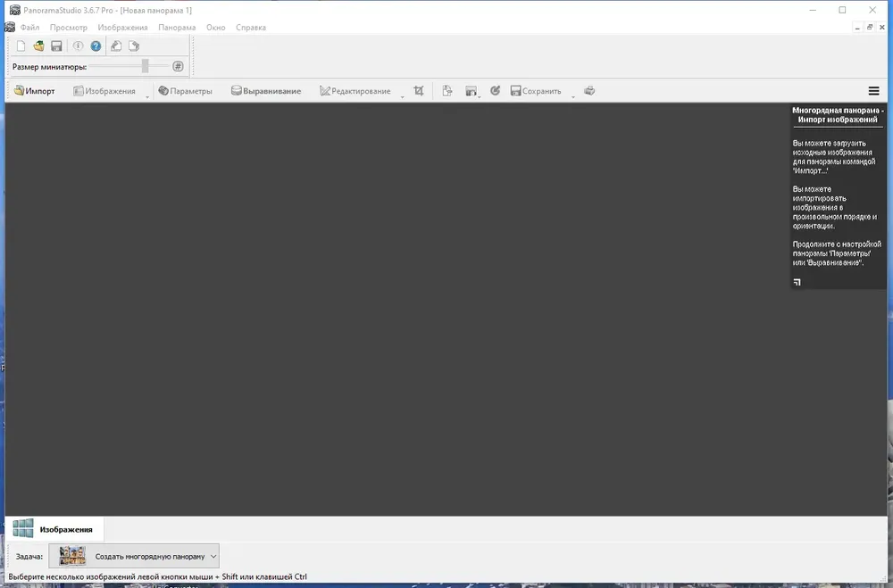Click the export page icon

pyautogui.click(x=447, y=91)
